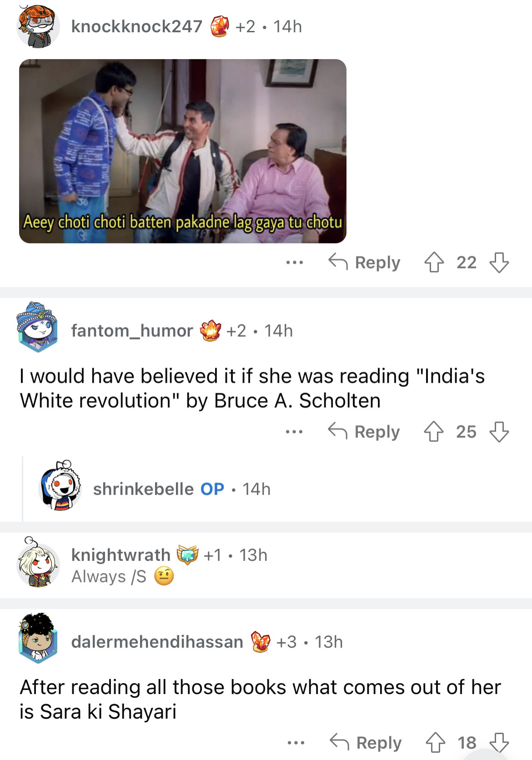
Task: Downvote dalermehendihassan's comment
Action: tap(499, 742)
